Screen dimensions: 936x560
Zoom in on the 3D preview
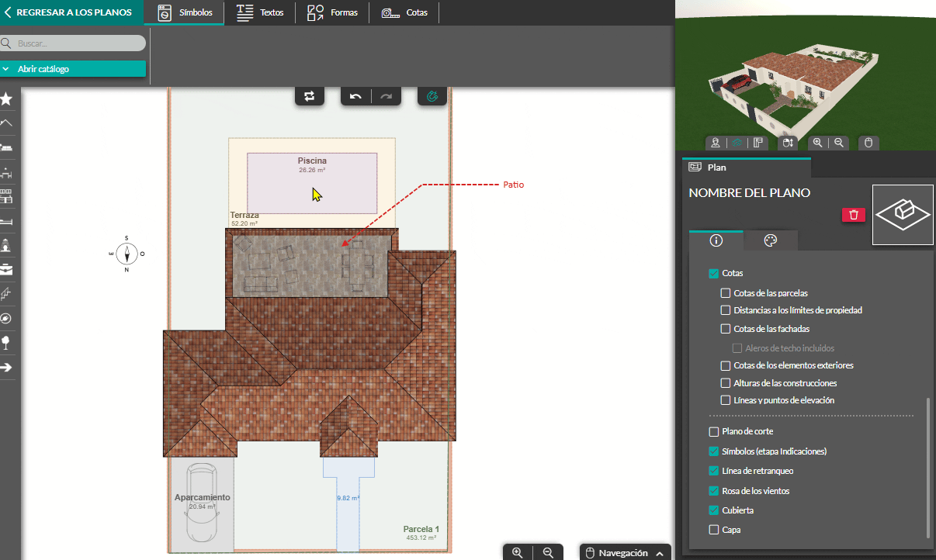point(817,143)
